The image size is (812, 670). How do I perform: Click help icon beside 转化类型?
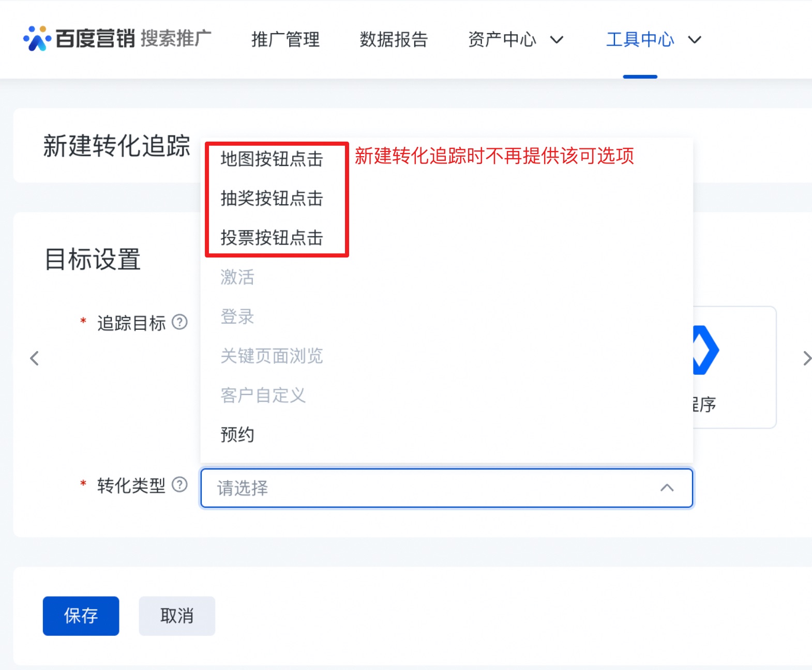(179, 485)
